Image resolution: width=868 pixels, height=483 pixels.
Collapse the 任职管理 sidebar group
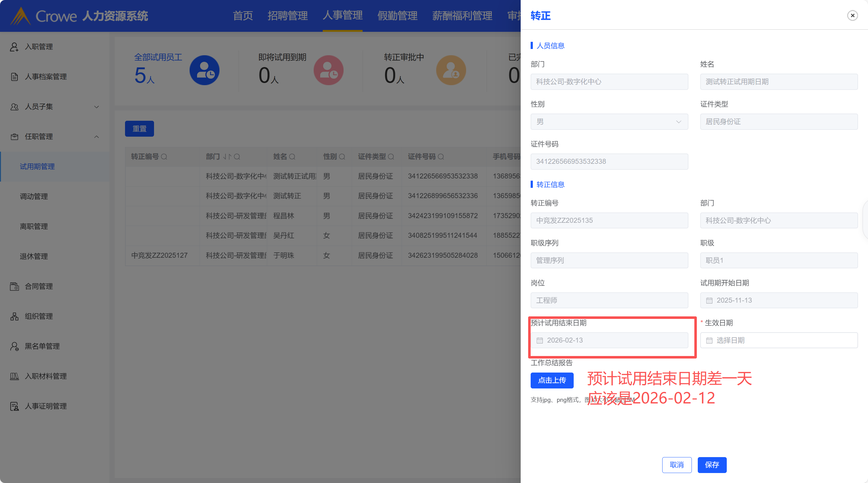(96, 137)
